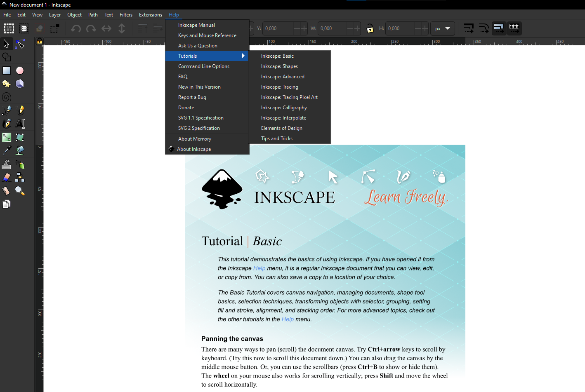The width and height of the screenshot is (585, 392).
Task: Select the Gradient tool
Action: point(6,137)
